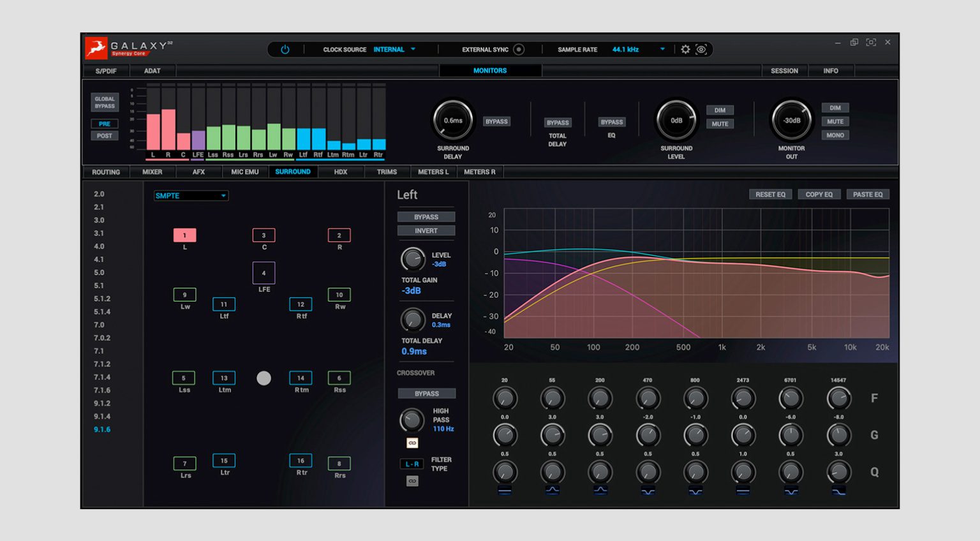
Task: Open the Clock Source dropdown
Action: coord(395,49)
